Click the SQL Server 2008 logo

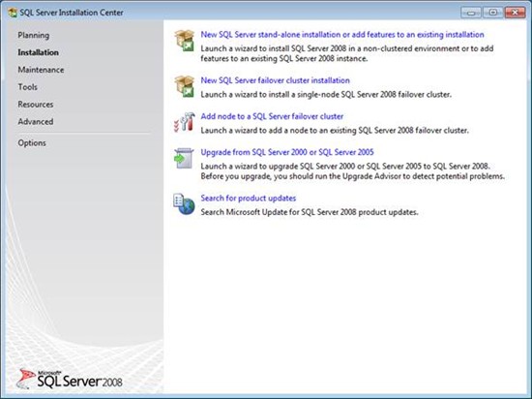coord(70,379)
